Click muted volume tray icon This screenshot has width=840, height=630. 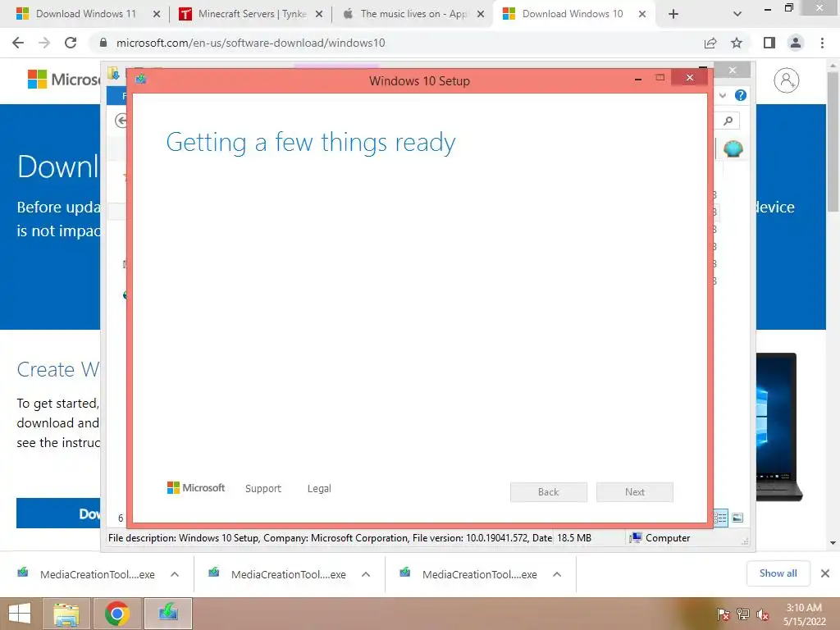763,614
